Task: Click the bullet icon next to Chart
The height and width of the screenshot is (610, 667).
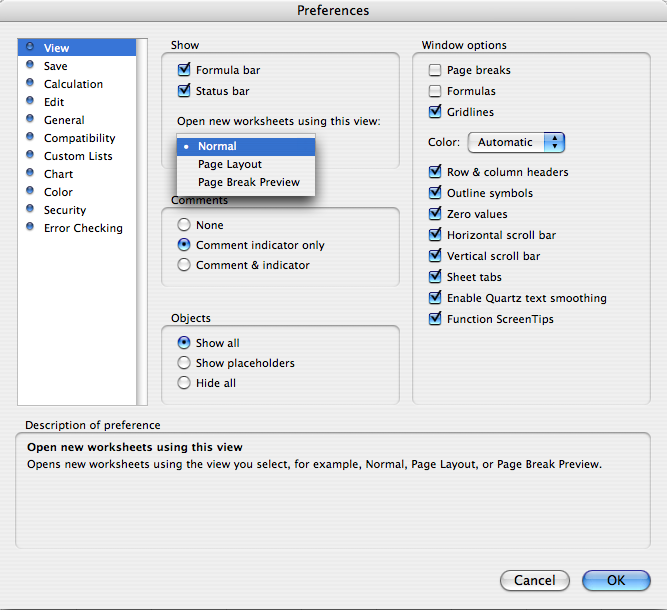Action: pyautogui.click(x=30, y=174)
